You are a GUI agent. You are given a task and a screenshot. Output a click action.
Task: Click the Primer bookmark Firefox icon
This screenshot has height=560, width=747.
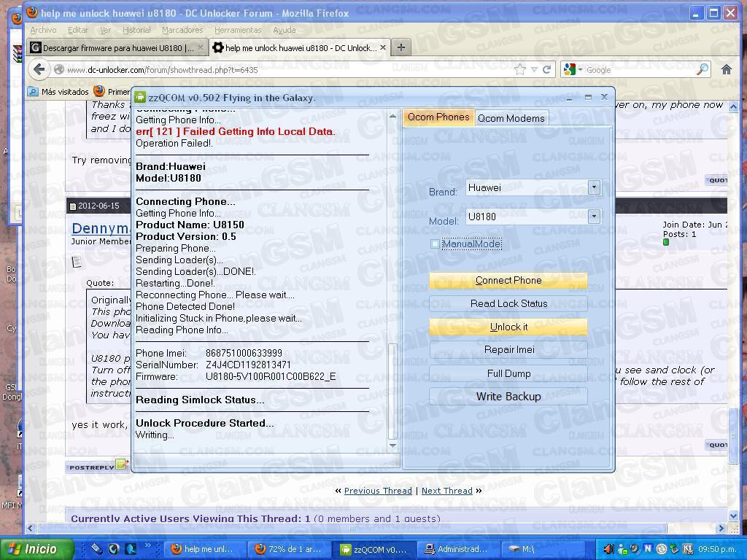[99, 91]
